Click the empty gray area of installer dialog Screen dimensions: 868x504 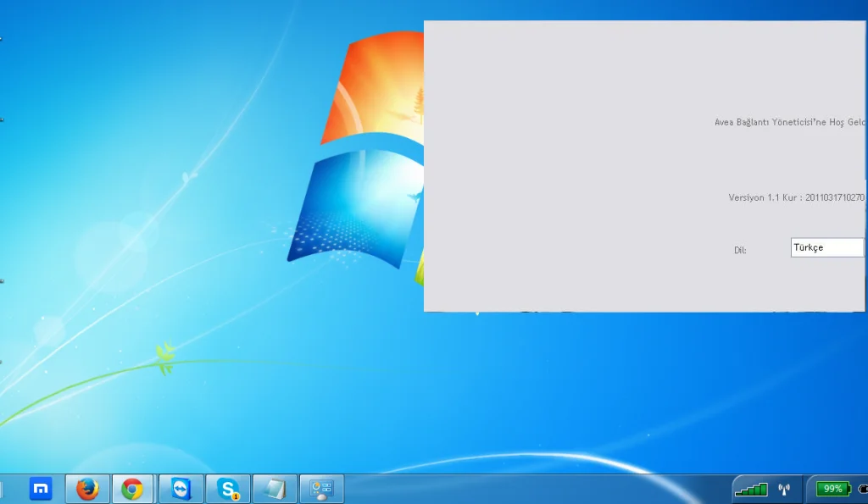click(x=551, y=169)
